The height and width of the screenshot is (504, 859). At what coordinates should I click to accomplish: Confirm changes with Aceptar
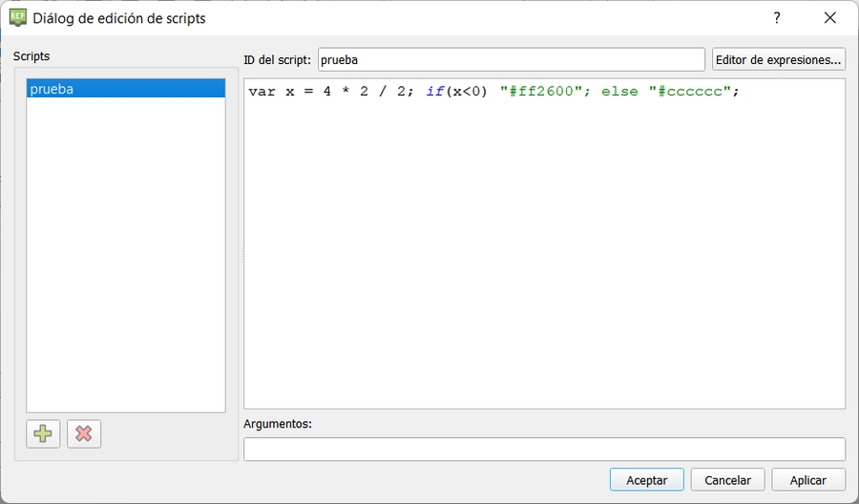point(646,480)
